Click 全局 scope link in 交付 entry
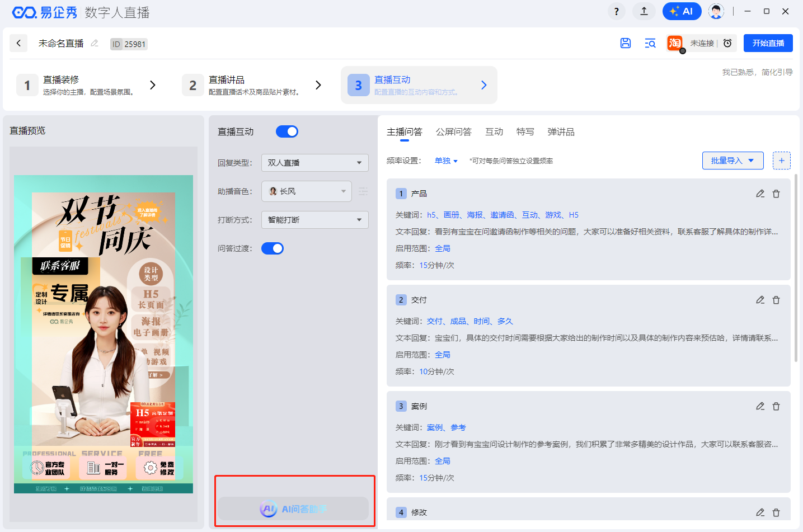Image resolution: width=803 pixels, height=532 pixels. 443,355
